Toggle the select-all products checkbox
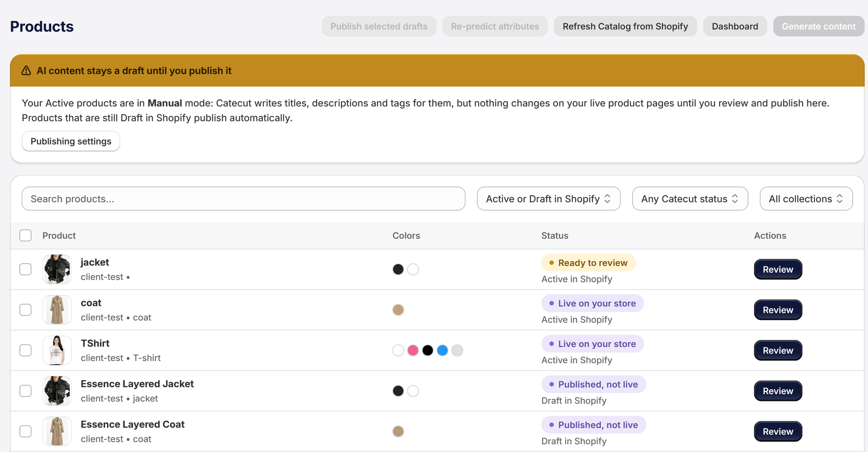The width and height of the screenshot is (868, 452). (x=26, y=236)
